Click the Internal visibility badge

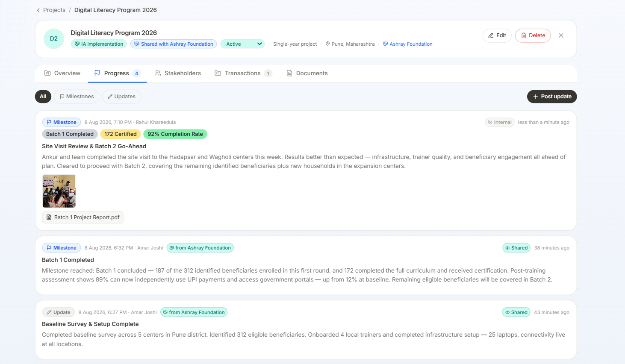click(x=500, y=122)
